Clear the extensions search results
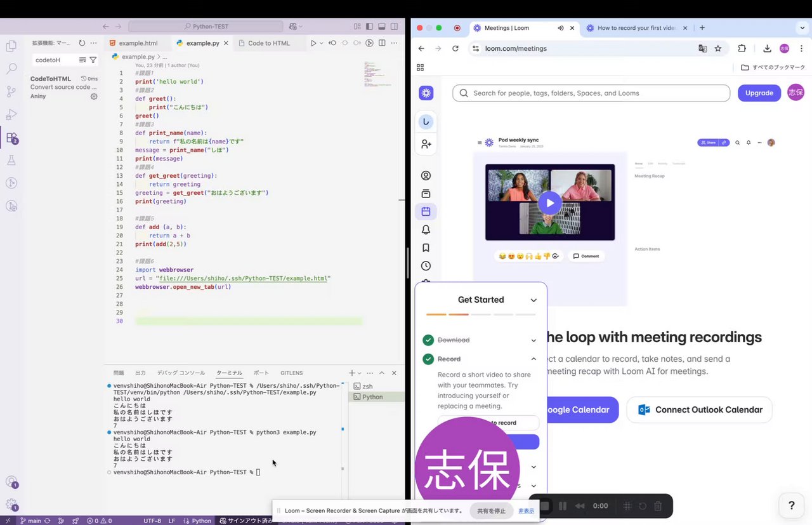Viewport: 812px width, 525px height. (82, 60)
